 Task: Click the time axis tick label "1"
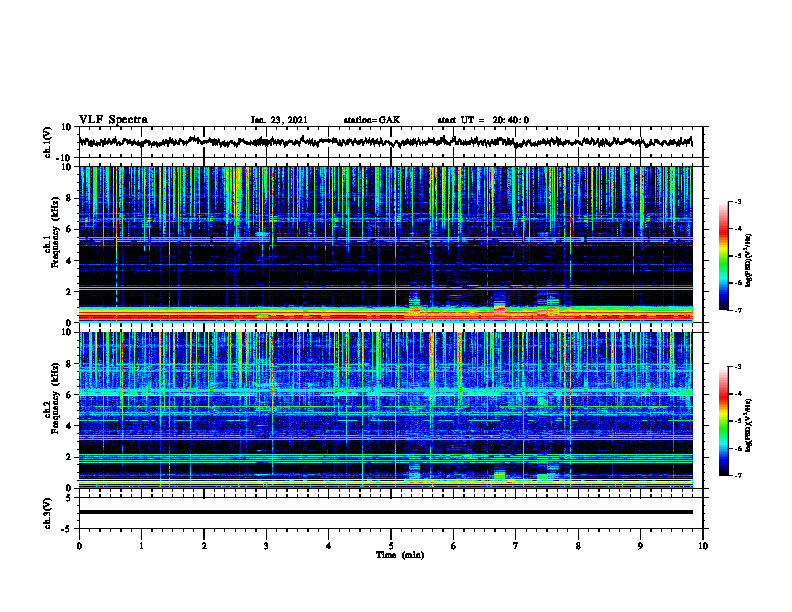click(141, 545)
